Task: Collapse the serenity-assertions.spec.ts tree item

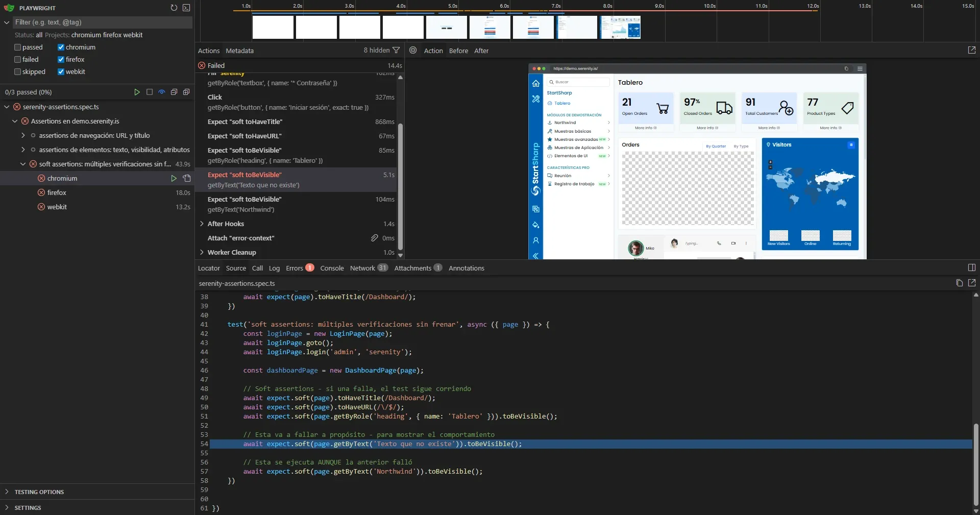Action: coord(7,107)
